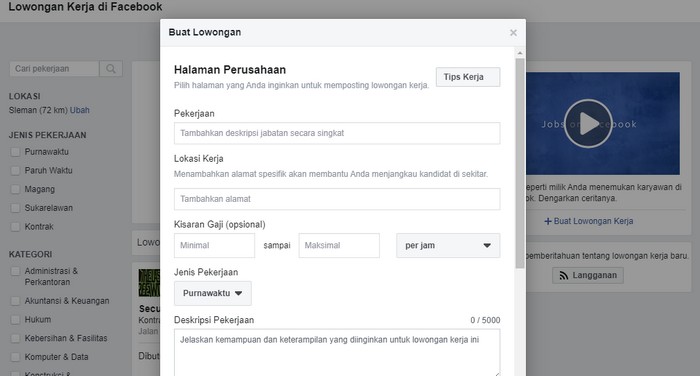Check Administrasi & Perkantoran category
The width and height of the screenshot is (700, 376).
(15, 271)
